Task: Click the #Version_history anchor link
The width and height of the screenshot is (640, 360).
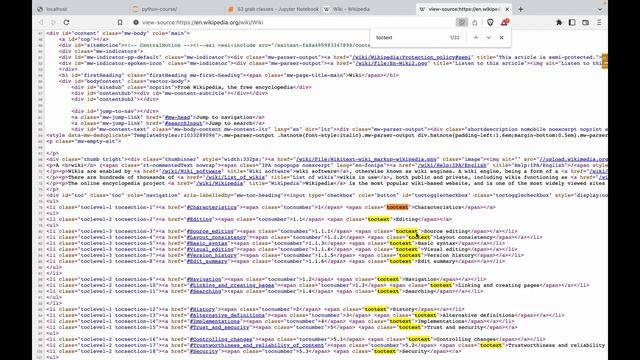Action: pos(211,255)
